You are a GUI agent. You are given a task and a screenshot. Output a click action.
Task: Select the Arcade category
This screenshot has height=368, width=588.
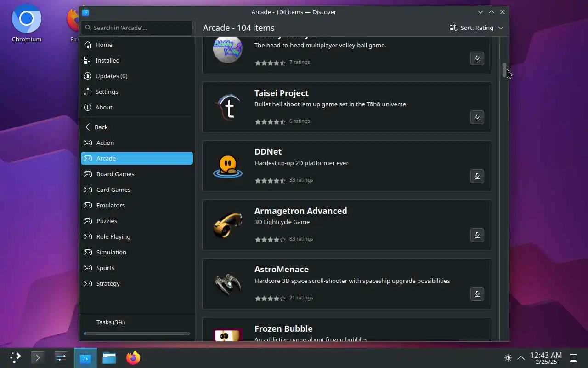click(x=137, y=158)
